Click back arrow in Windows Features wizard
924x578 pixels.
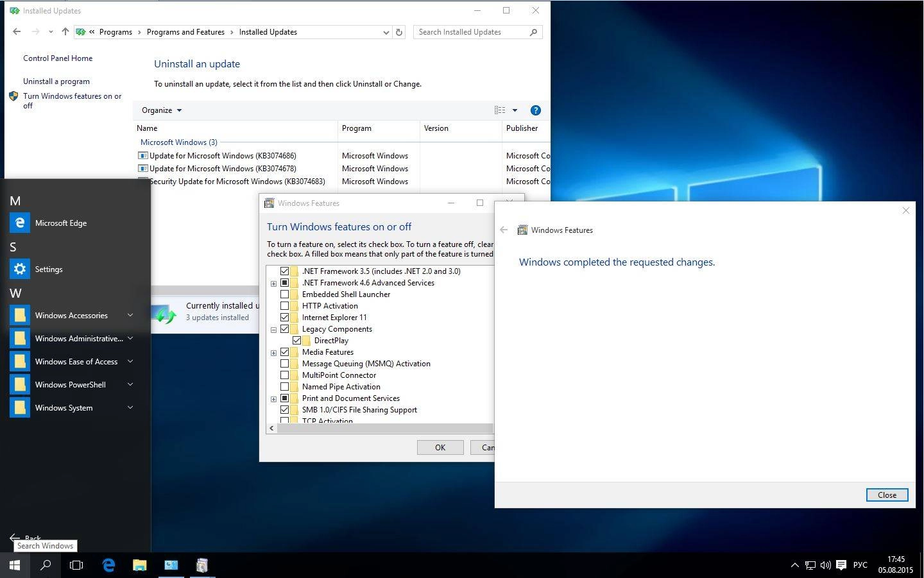504,230
